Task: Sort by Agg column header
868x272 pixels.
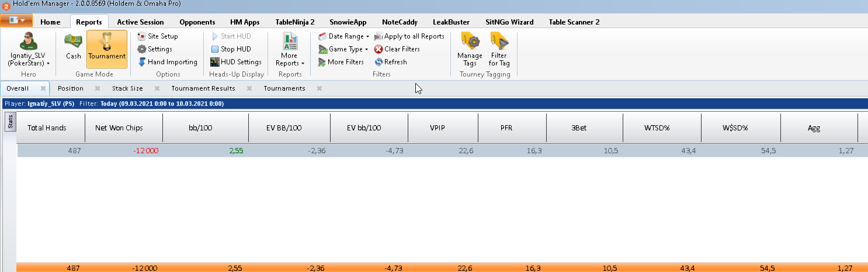Action: click(x=819, y=128)
